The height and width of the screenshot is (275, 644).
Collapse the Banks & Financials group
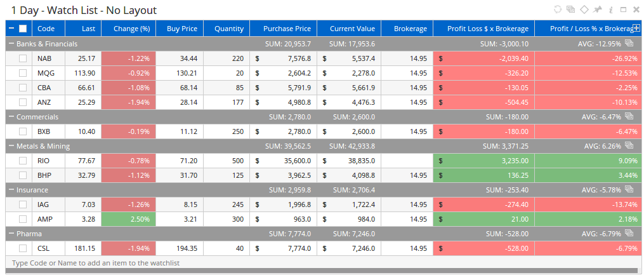(x=11, y=43)
